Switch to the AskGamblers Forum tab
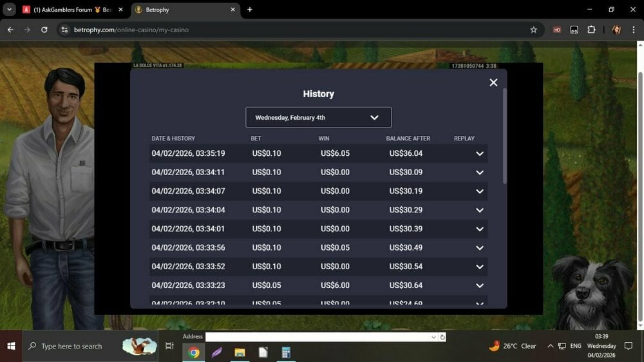Image resolution: width=644 pixels, height=362 pixels. [72, 10]
